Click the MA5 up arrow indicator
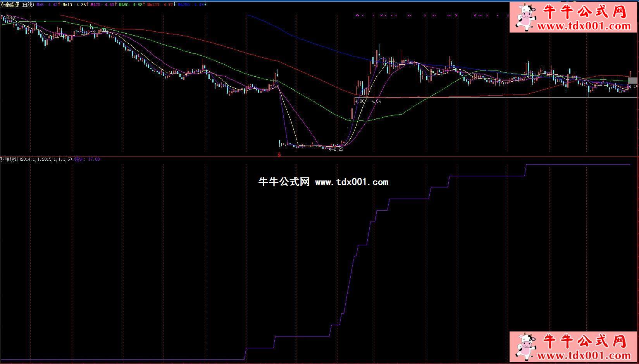The image size is (639, 364). pos(59,5)
